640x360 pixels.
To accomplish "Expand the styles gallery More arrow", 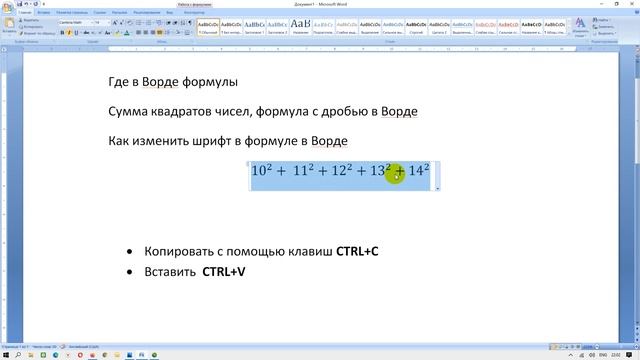I will [569, 34].
